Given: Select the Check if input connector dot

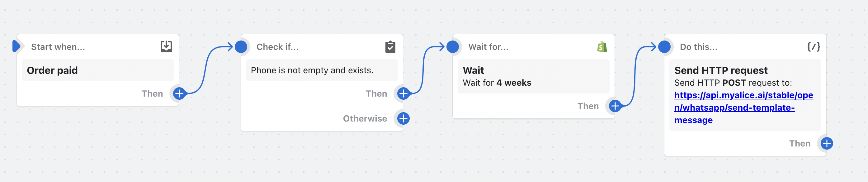Looking at the screenshot, I should click(241, 46).
